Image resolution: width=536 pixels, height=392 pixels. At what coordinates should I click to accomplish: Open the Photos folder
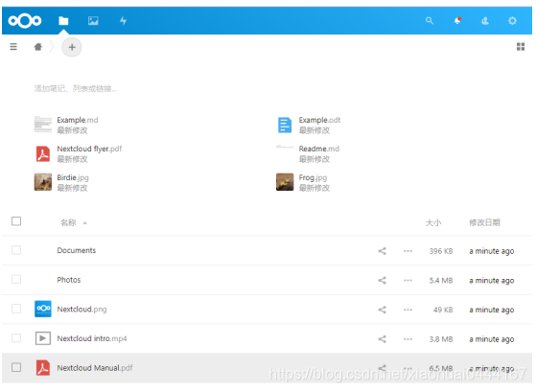click(69, 280)
